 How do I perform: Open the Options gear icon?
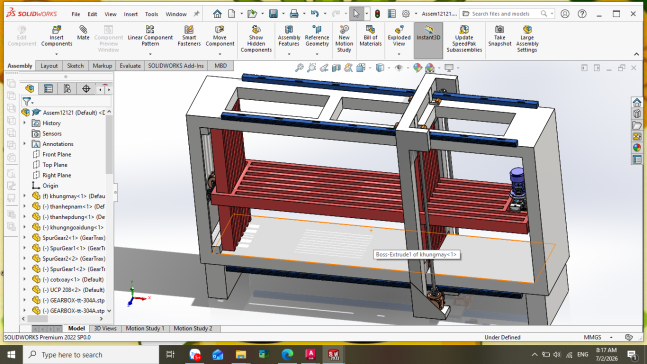(x=406, y=14)
